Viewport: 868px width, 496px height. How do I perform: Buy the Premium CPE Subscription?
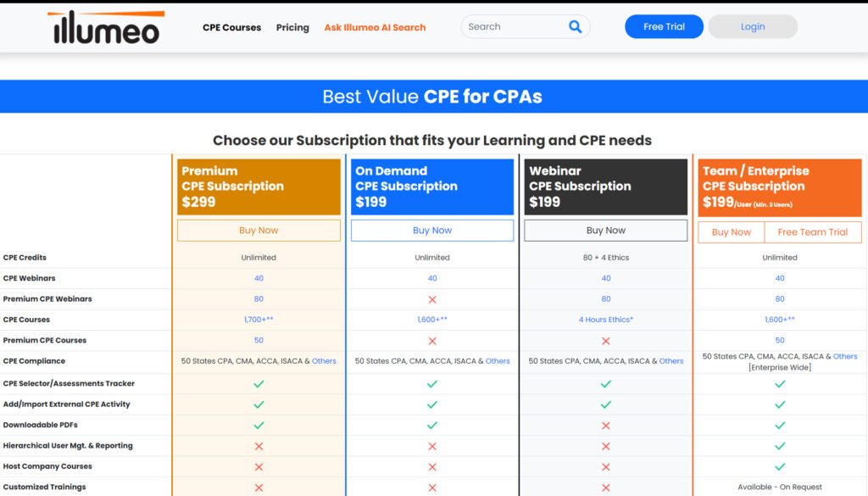[259, 231]
